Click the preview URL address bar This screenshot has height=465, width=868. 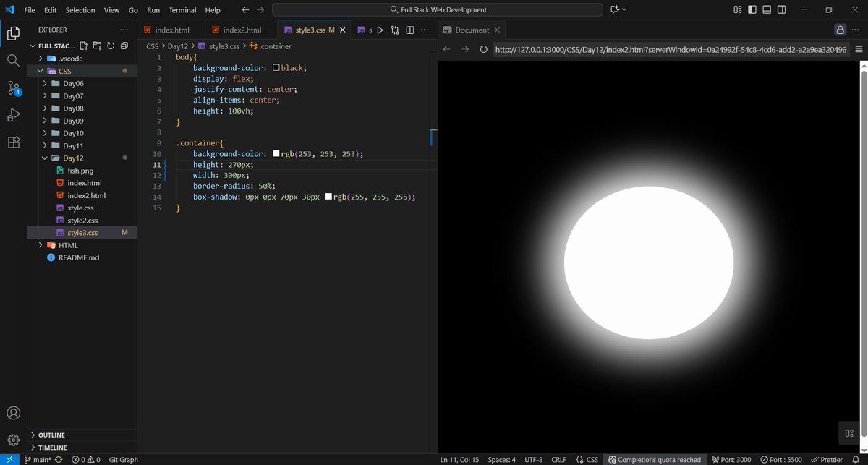coord(670,49)
